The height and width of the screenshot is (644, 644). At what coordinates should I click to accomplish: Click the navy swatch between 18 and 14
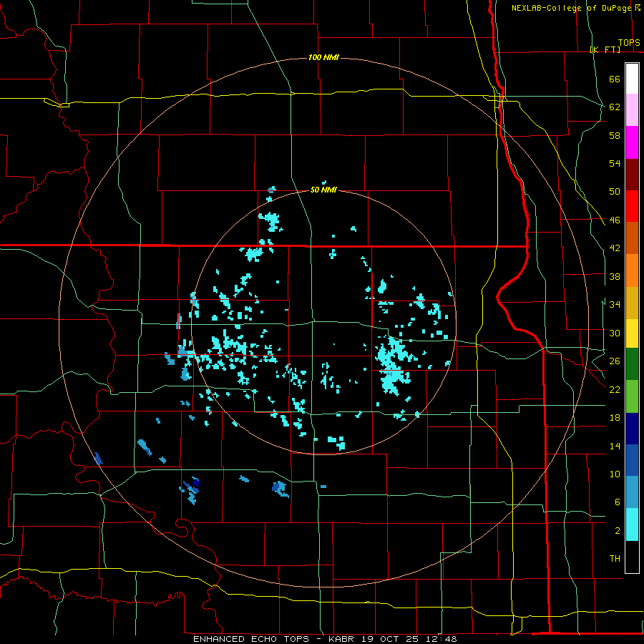(632, 429)
